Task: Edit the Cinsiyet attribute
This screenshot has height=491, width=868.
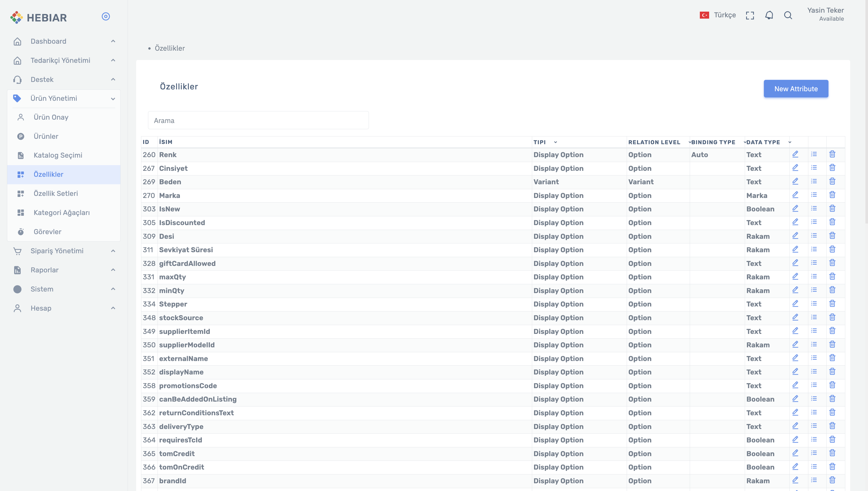Action: (x=795, y=168)
